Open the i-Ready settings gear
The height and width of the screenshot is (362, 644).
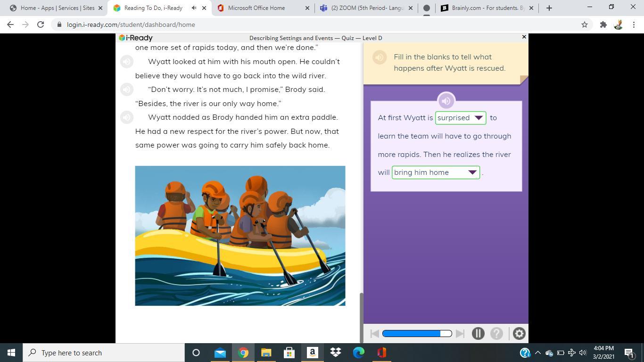(x=519, y=333)
